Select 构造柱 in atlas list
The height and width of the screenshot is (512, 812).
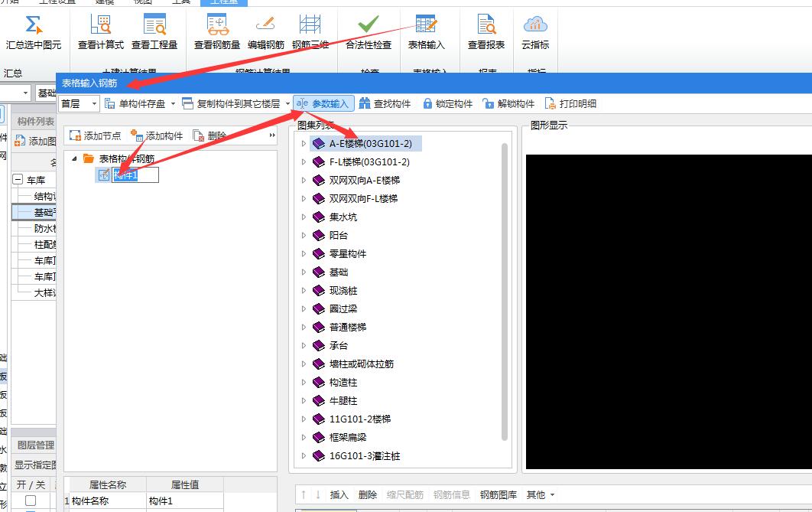[343, 383]
